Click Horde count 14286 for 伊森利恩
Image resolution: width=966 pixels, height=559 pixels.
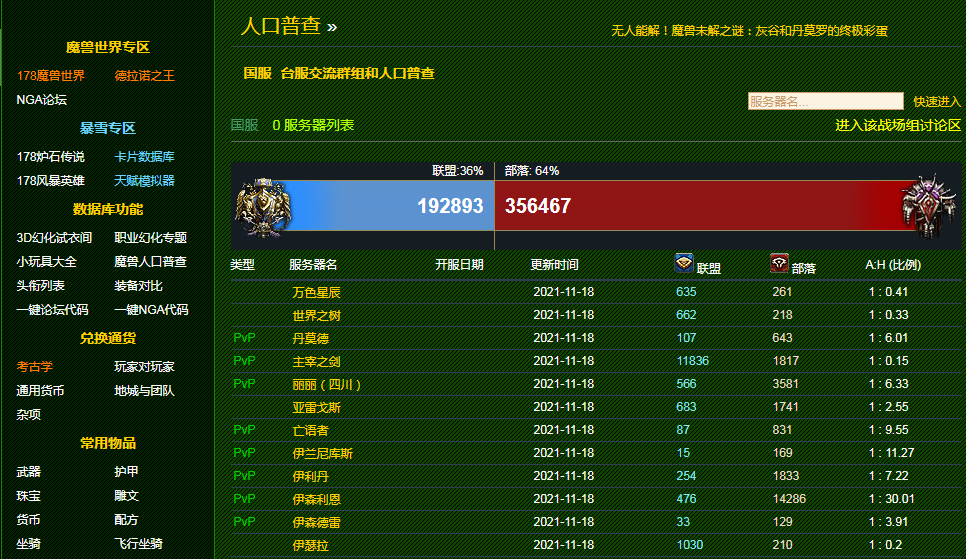click(x=789, y=499)
